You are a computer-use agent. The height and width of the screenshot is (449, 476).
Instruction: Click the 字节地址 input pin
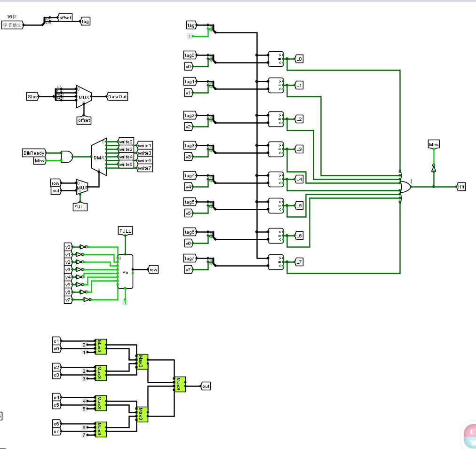[12, 24]
